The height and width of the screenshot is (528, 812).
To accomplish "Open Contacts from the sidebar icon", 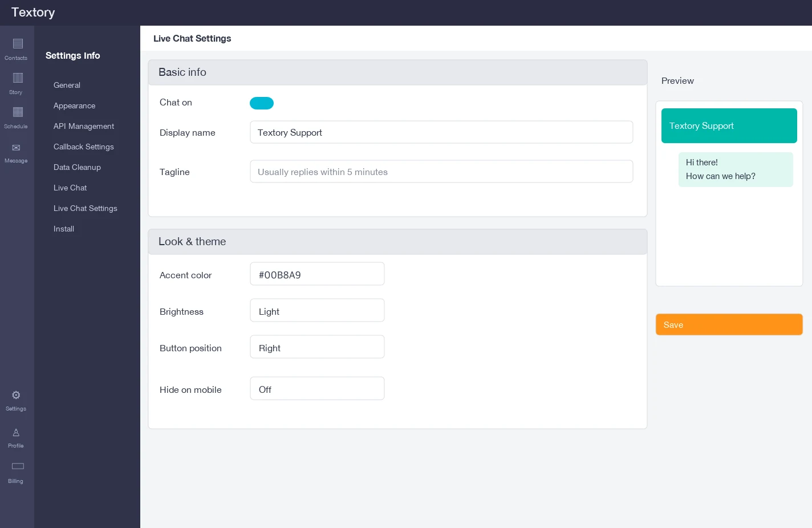I will point(18,44).
